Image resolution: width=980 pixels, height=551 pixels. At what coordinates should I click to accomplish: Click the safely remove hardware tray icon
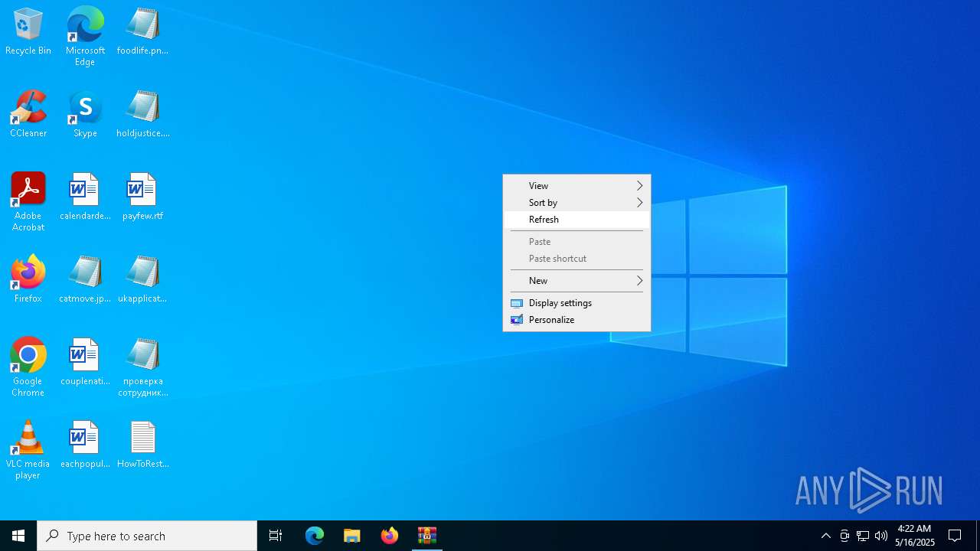pyautogui.click(x=844, y=536)
